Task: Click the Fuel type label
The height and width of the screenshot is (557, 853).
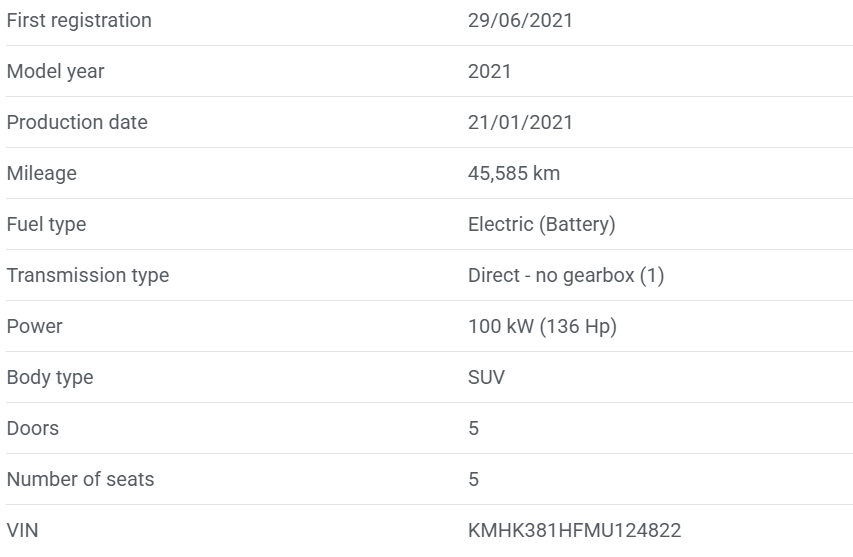Action: click(46, 224)
